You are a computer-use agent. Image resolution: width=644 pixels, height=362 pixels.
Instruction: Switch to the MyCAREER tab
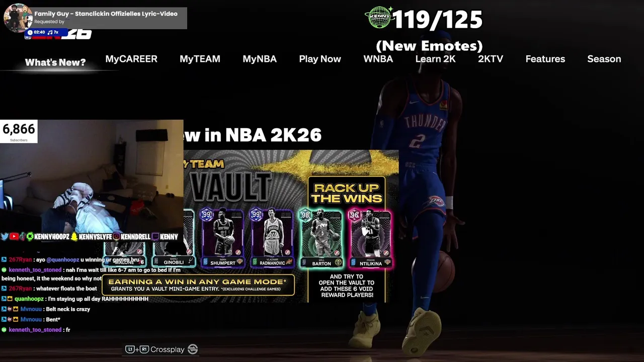click(x=131, y=59)
